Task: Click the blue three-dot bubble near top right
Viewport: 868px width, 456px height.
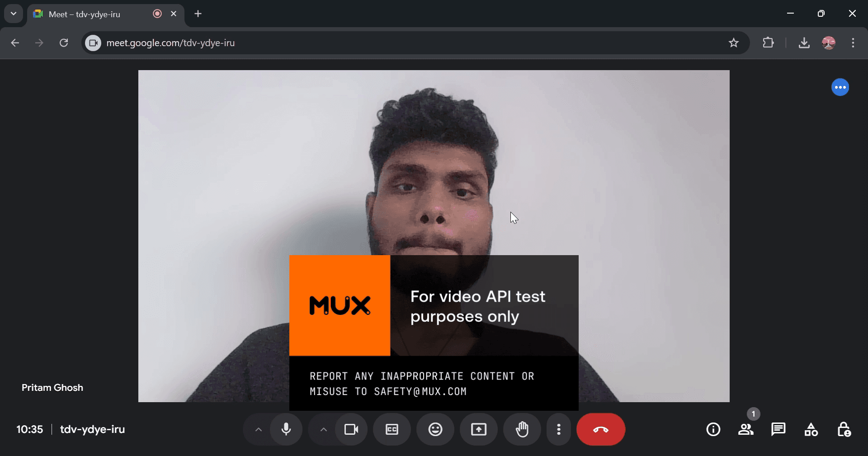Action: click(840, 87)
